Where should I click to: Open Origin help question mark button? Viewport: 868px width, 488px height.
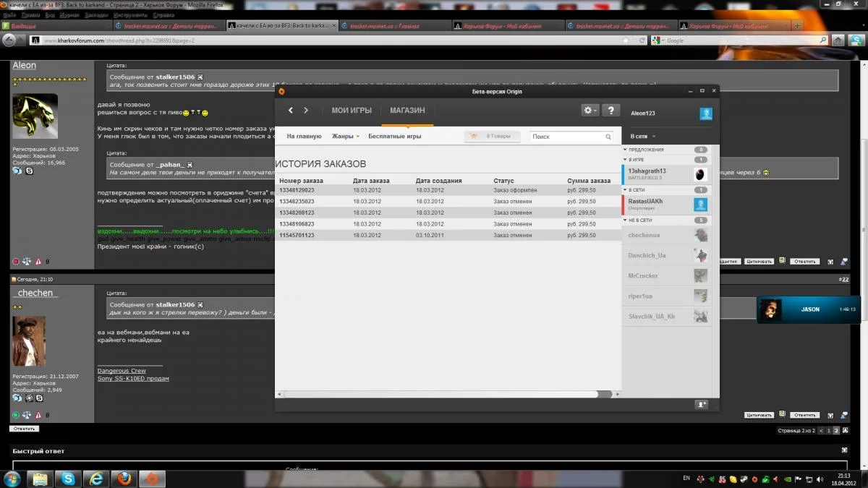611,111
